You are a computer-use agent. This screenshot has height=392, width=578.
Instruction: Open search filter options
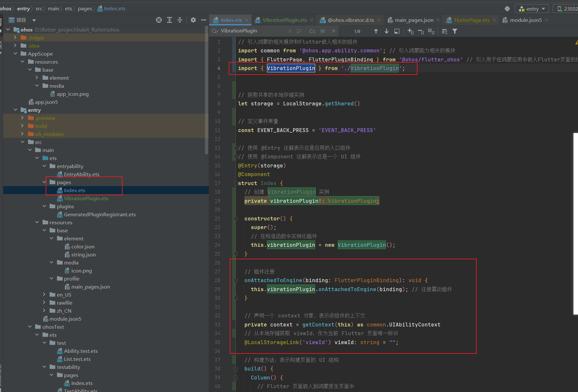pyautogui.click(x=455, y=31)
